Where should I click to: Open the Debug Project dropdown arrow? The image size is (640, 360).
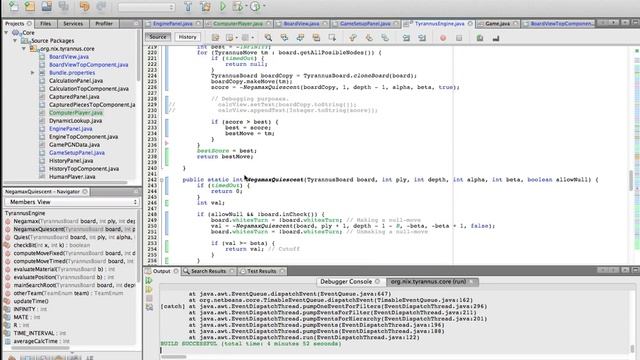tap(247, 7)
